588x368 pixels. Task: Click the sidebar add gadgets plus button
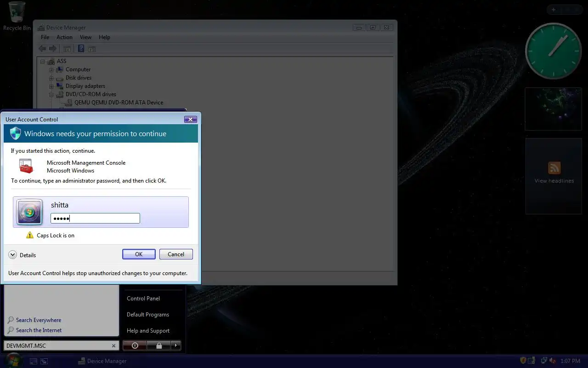click(554, 10)
